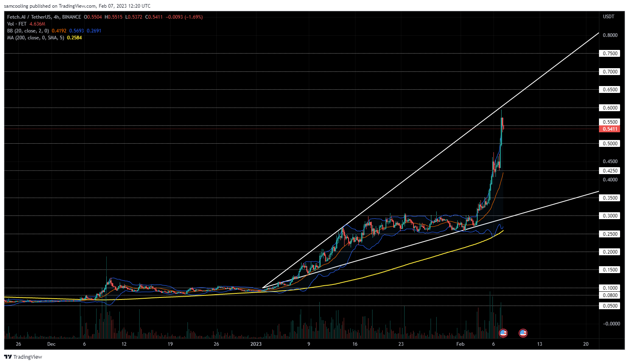Click the Dec label on time axis
Screen dimensions: 629x364
pos(51,344)
